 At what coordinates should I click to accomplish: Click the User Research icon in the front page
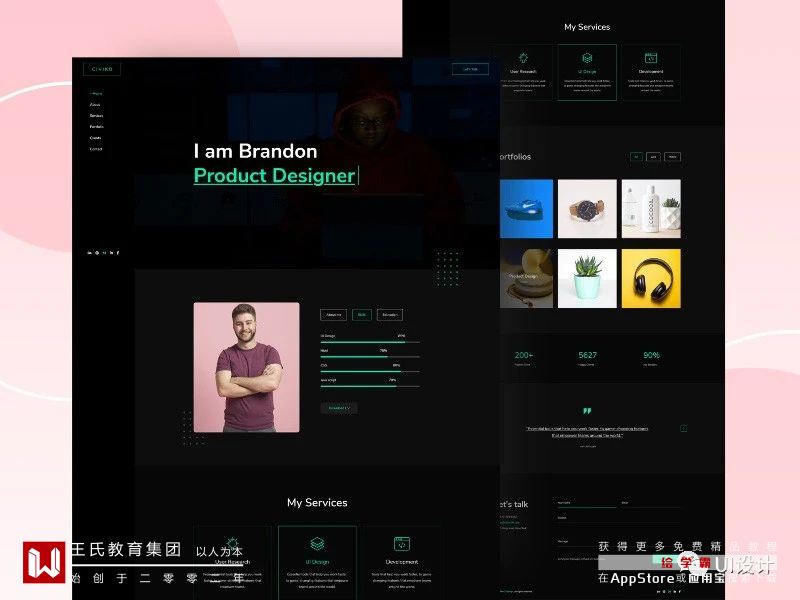click(232, 544)
